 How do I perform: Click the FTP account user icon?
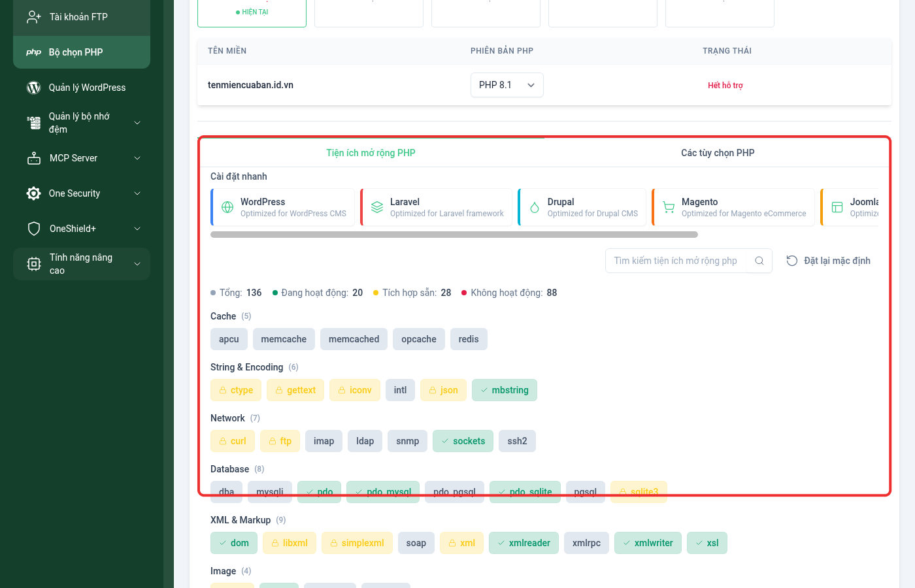click(34, 17)
